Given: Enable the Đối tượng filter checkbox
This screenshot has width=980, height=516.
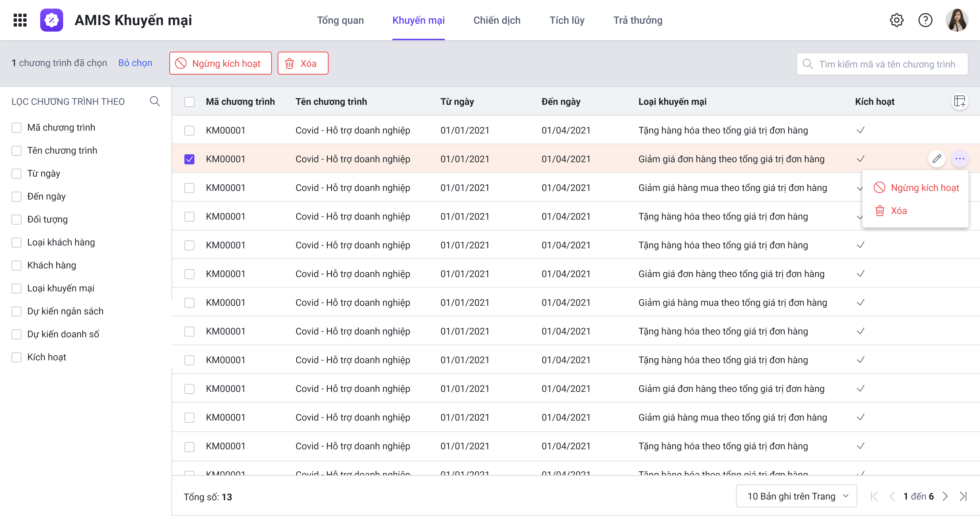Looking at the screenshot, I should 16,220.
